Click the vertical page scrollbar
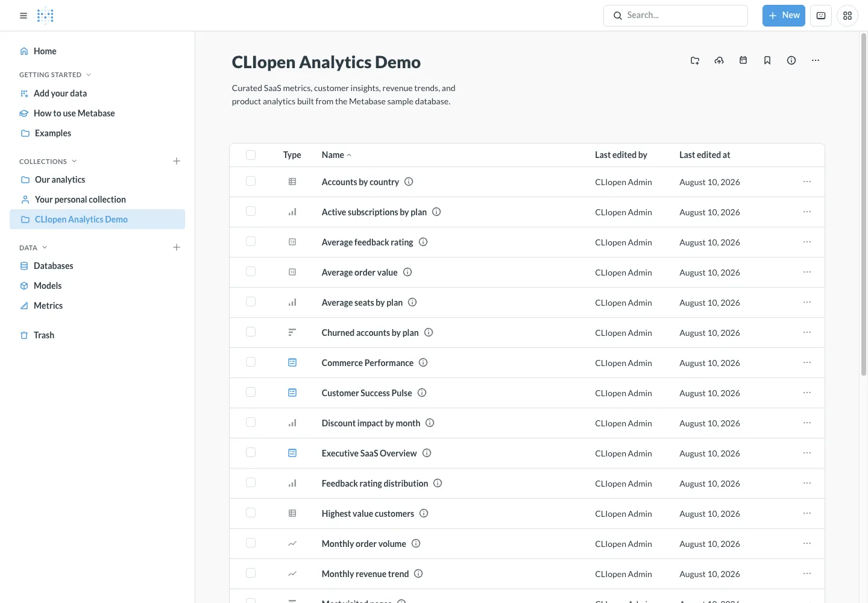This screenshot has height=603, width=868. coord(864,205)
